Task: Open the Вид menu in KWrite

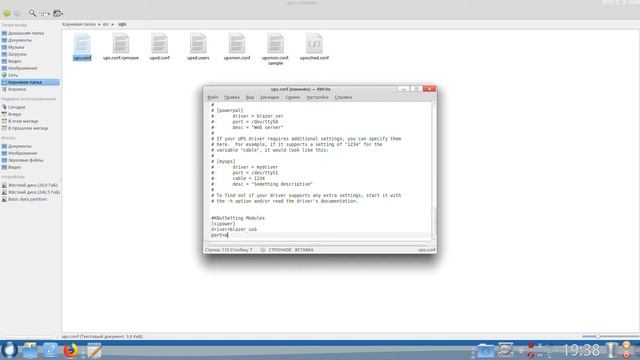Action: click(x=250, y=97)
